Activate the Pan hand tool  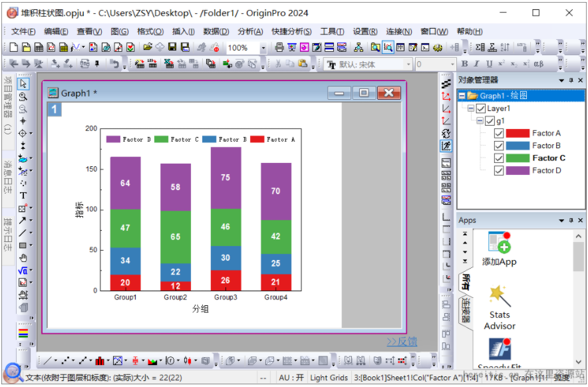(23, 258)
